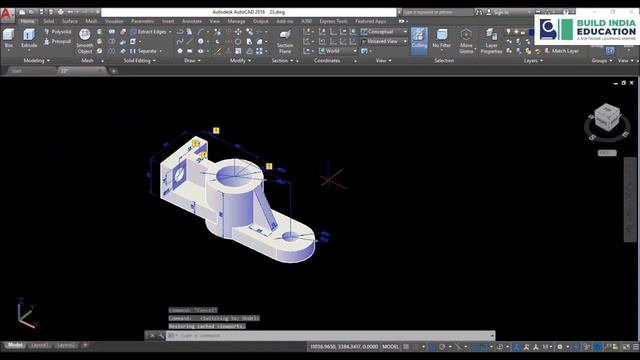Expand the Solid Editing panel
This screenshot has width=640, height=360.
click(x=140, y=60)
